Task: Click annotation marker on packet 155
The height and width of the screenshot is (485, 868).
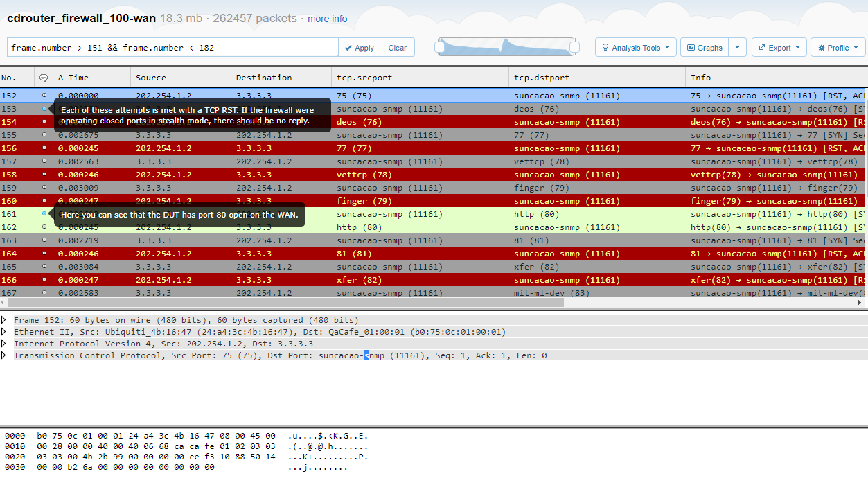Action: tap(44, 135)
